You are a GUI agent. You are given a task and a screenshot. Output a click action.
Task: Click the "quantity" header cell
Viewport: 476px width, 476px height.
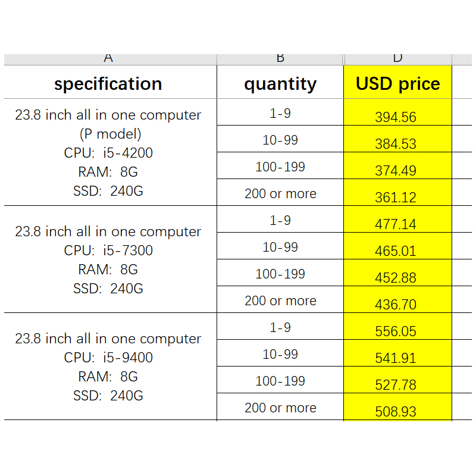280,83
